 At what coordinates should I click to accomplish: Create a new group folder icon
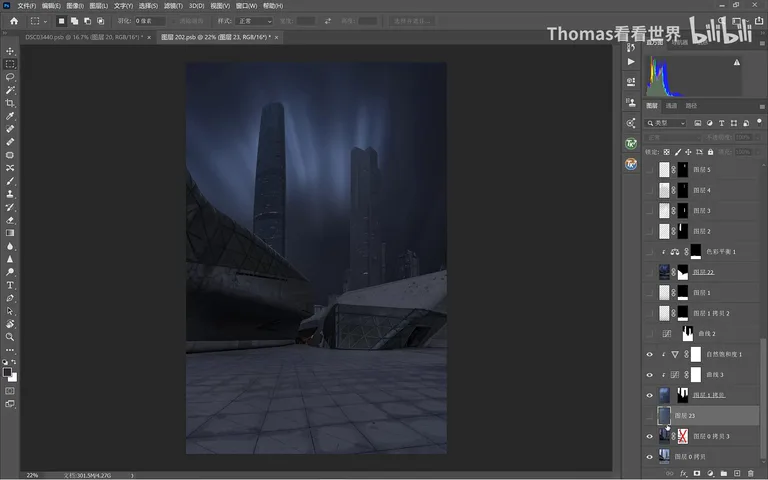724,473
